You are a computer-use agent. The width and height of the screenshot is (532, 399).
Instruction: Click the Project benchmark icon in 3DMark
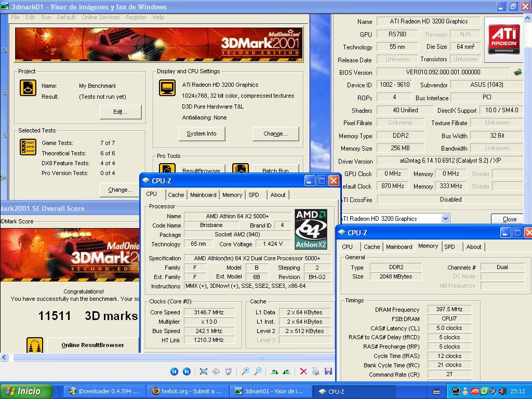tap(28, 88)
